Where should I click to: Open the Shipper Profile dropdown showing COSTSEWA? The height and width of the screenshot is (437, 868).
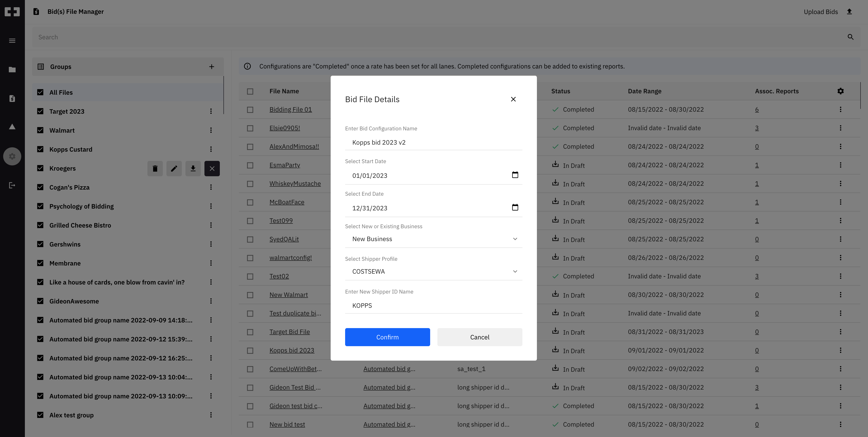tap(515, 271)
